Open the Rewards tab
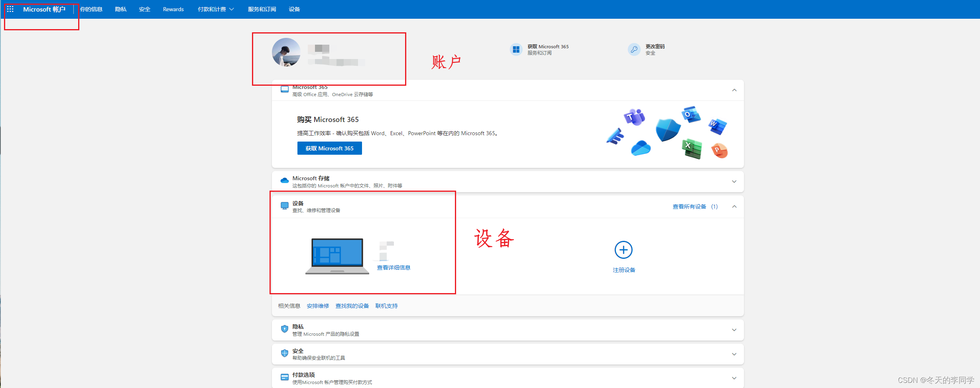 pyautogui.click(x=173, y=9)
